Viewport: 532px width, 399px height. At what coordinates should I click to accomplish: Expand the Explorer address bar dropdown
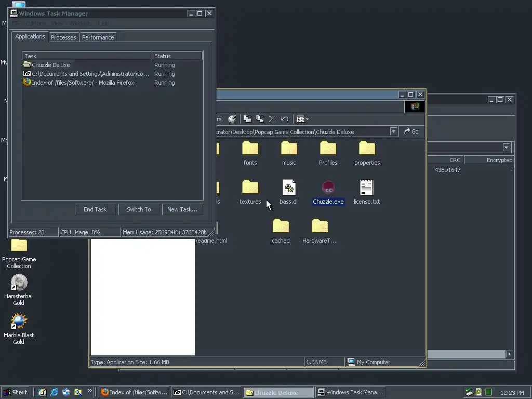393,131
